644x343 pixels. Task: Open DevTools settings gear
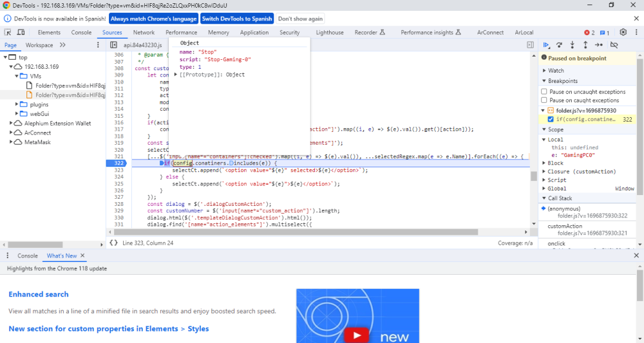point(623,32)
